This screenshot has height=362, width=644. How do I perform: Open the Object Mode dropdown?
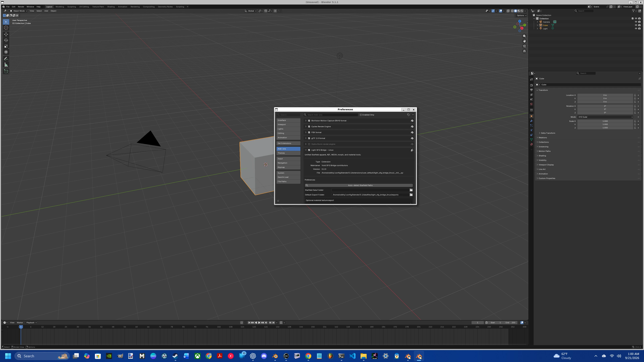[x=18, y=11]
